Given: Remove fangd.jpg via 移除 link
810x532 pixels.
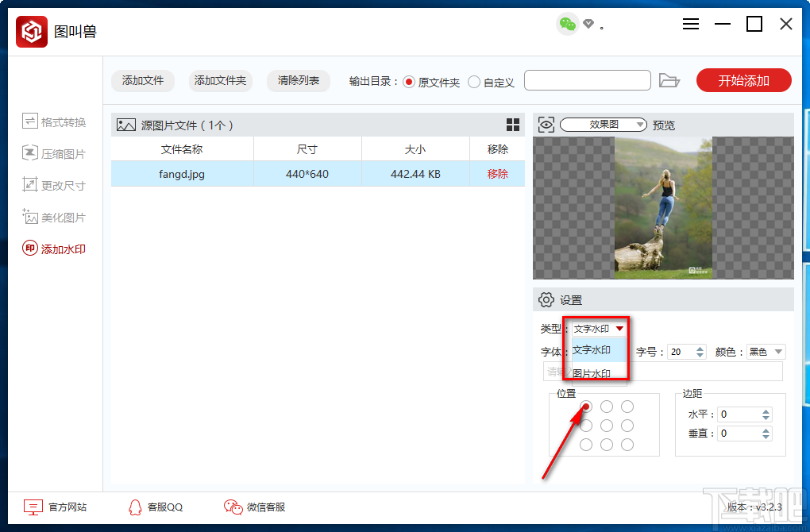Looking at the screenshot, I should pyautogui.click(x=497, y=174).
